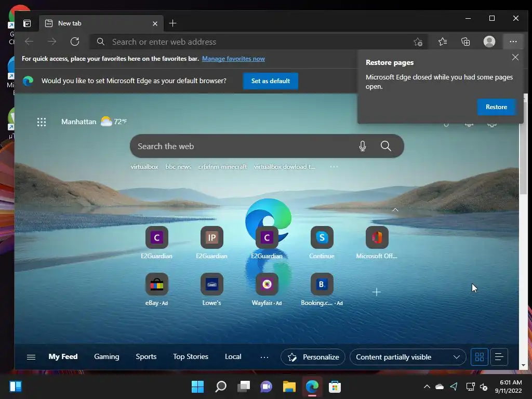Open the app launcher grid icon
This screenshot has height=399, width=532.
[x=42, y=122]
